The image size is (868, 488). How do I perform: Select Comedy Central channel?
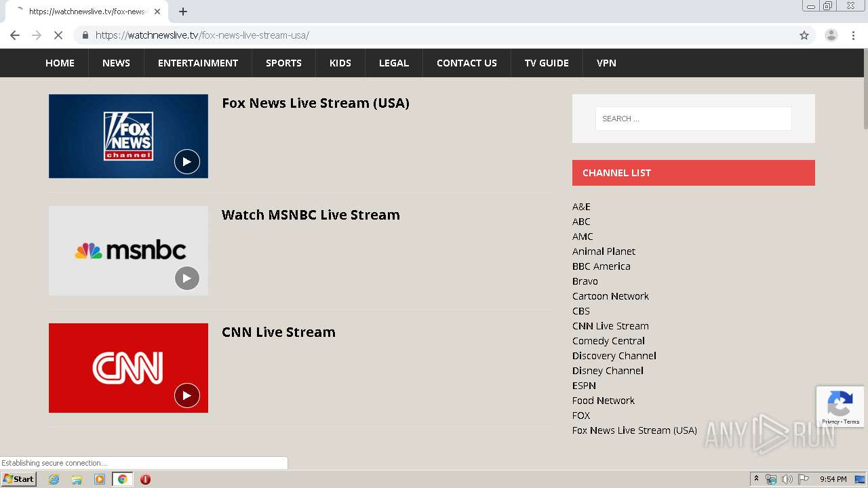(x=608, y=341)
